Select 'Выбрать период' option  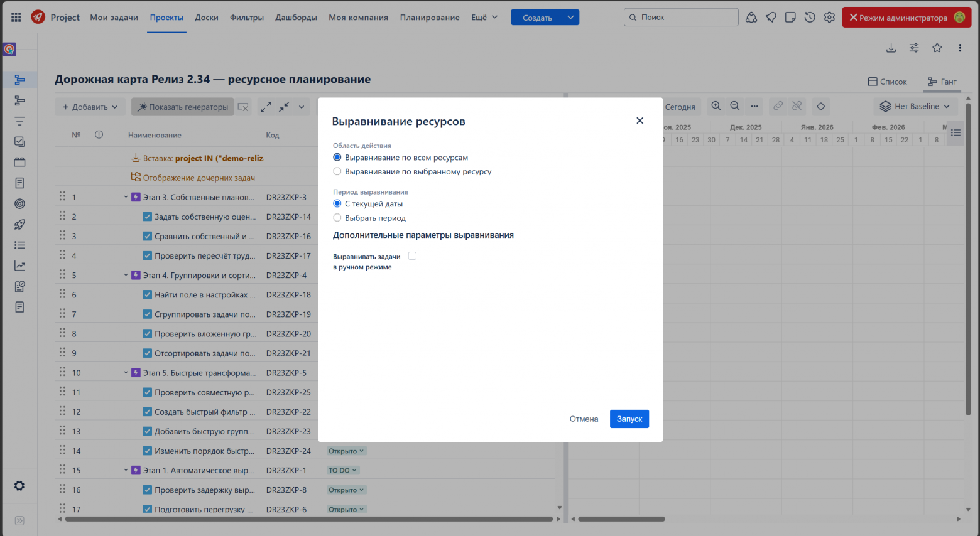[x=337, y=218]
